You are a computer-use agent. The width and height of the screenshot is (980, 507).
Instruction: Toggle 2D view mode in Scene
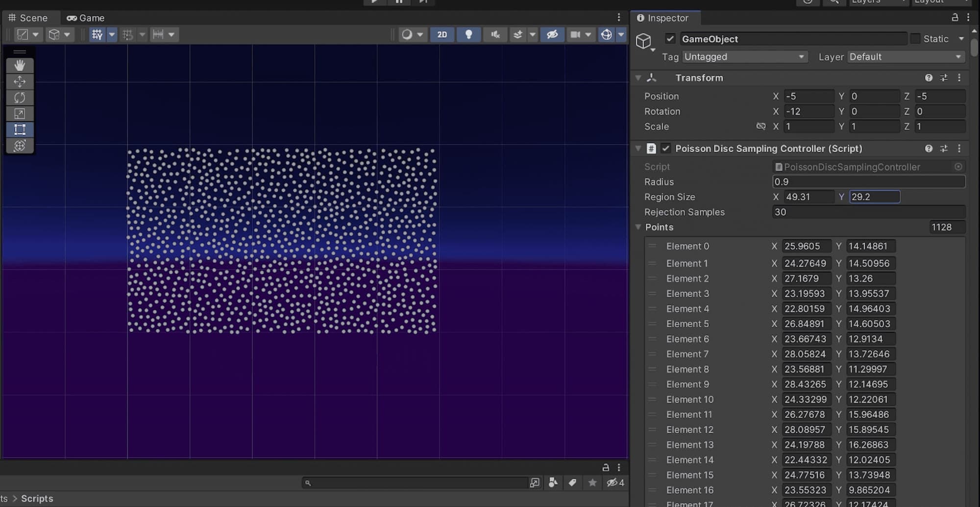pyautogui.click(x=442, y=34)
